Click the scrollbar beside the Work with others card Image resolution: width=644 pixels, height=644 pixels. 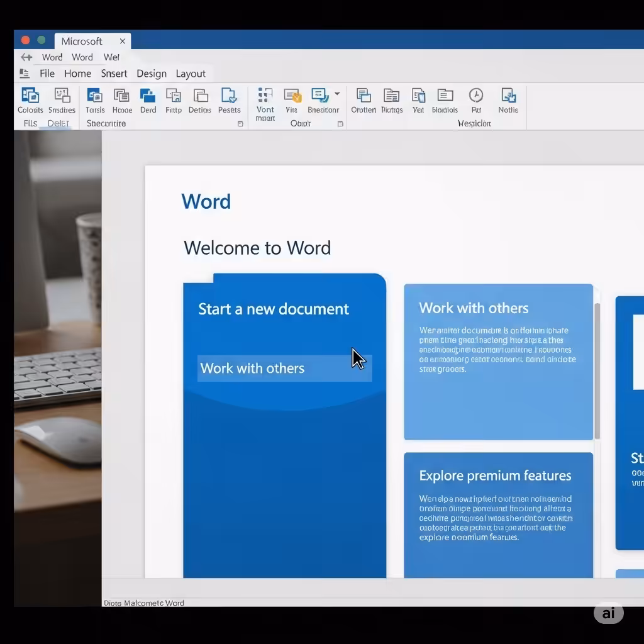coord(597,371)
